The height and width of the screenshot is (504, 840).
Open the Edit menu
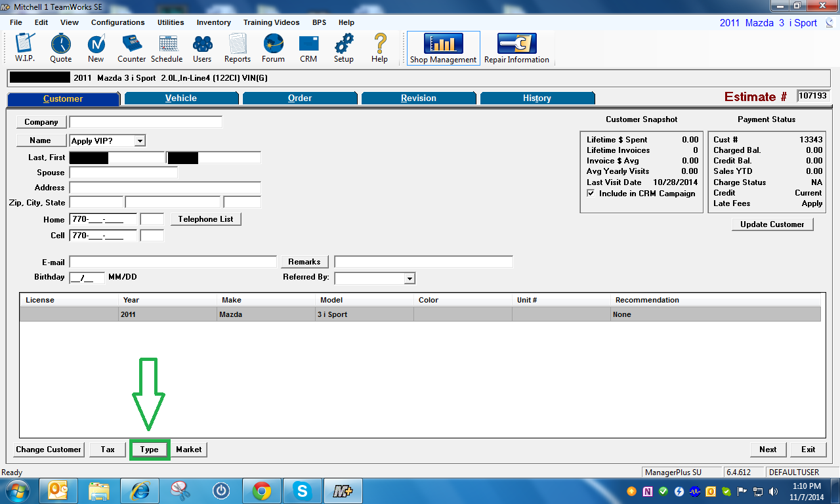click(41, 22)
